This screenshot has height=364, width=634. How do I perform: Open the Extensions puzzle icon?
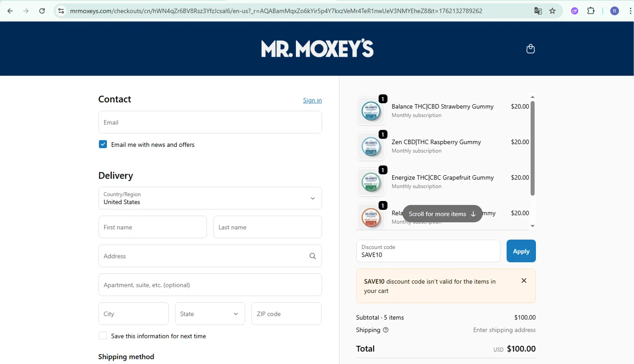click(591, 11)
